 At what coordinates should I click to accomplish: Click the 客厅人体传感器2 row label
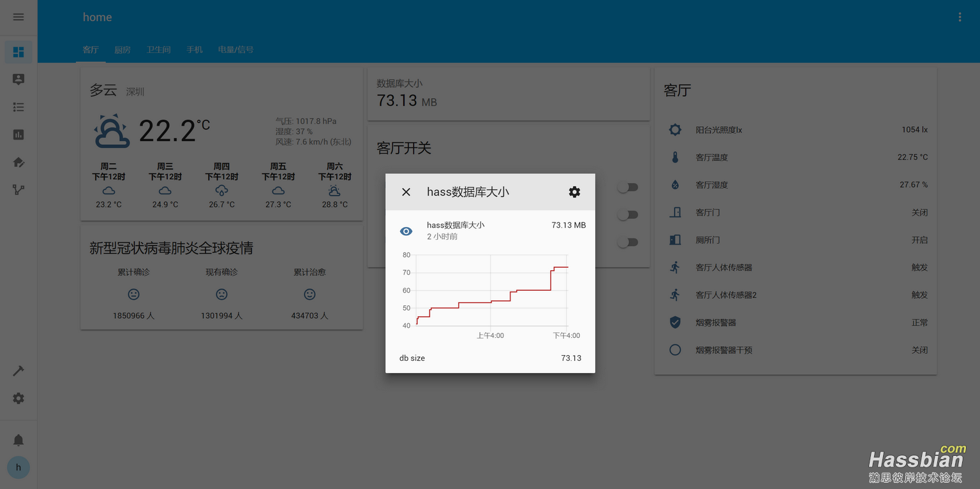(726, 295)
